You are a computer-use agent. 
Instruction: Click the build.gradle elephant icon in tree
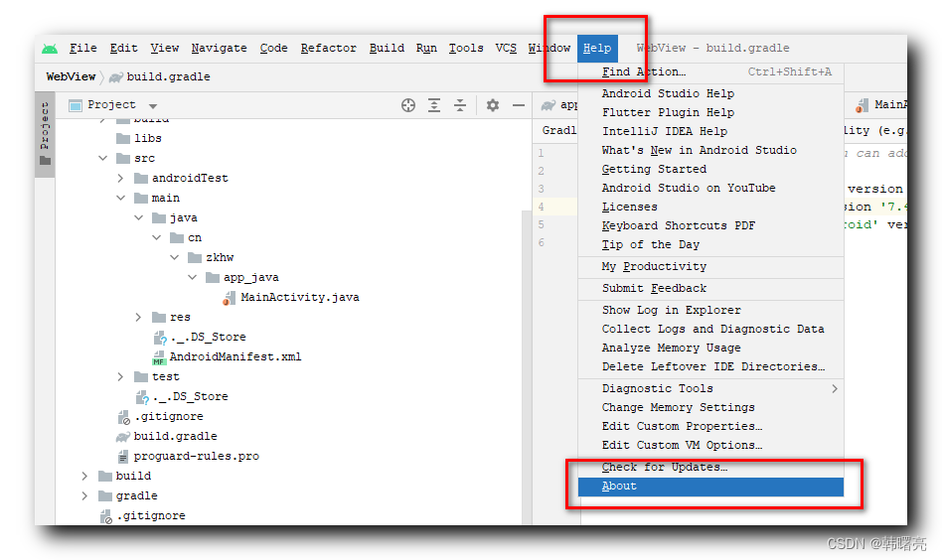pyautogui.click(x=123, y=436)
